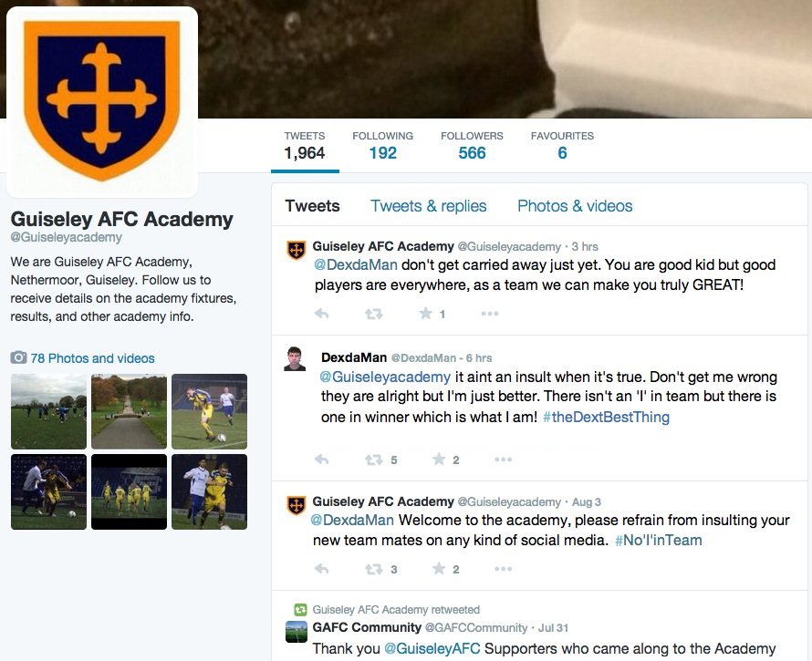Open the 78 Photos and videos link
The image size is (812, 661).
click(x=92, y=358)
